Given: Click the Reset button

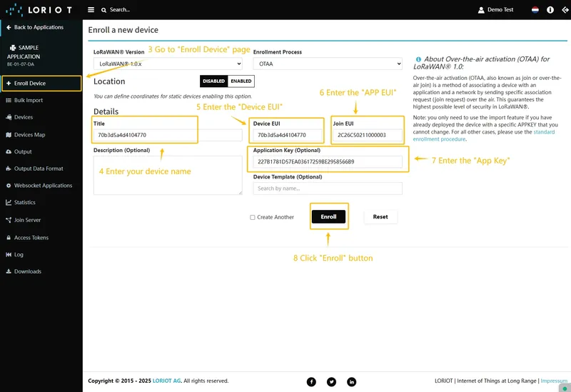Looking at the screenshot, I should 380,217.
